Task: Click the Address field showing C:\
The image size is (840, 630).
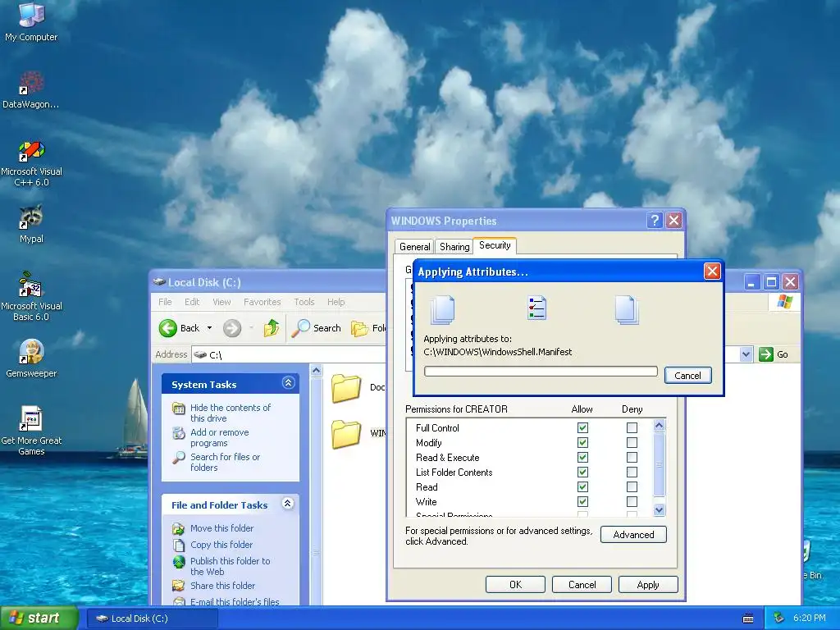Action: pyautogui.click(x=290, y=354)
